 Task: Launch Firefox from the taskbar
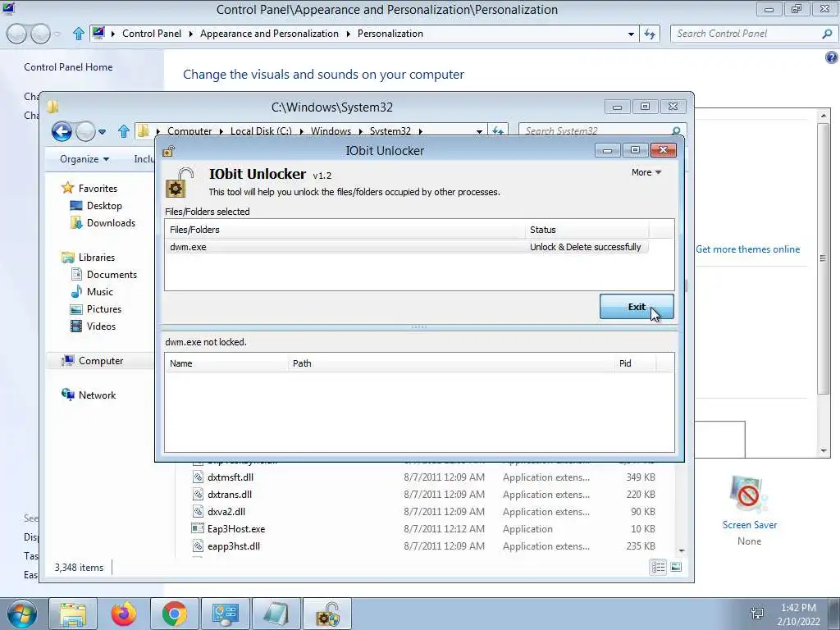124,614
